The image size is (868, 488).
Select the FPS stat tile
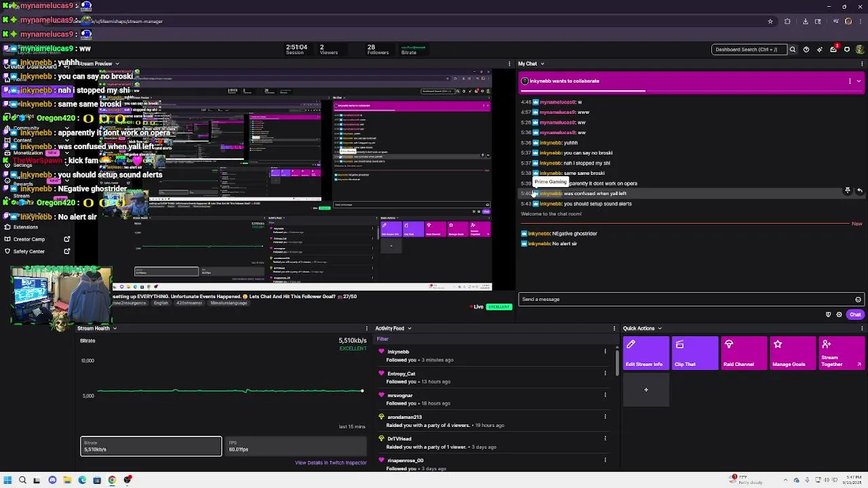click(295, 446)
